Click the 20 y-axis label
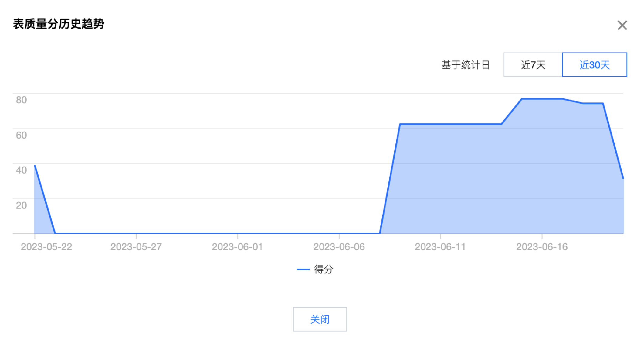 21,205
